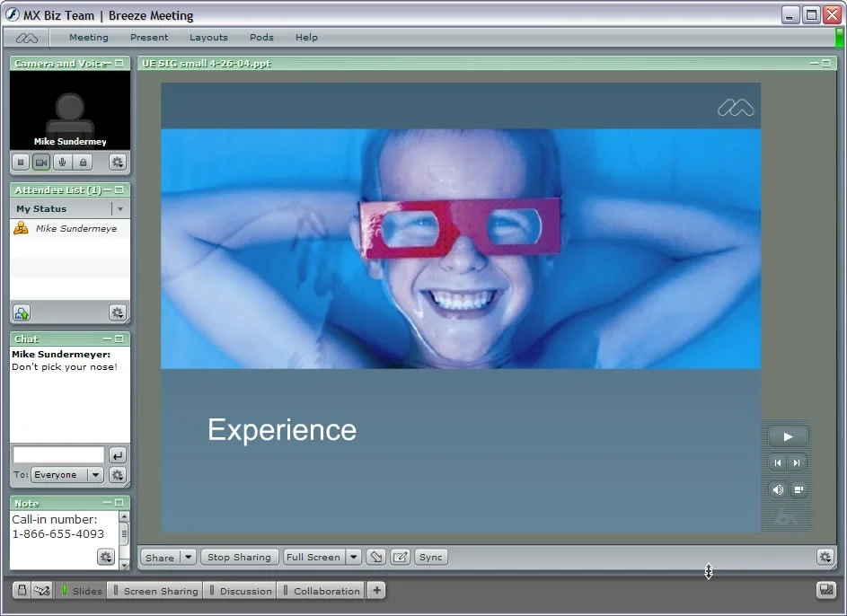Open the whiteboard overlay pencil icon
The height and width of the screenshot is (616, 847).
[x=401, y=557]
